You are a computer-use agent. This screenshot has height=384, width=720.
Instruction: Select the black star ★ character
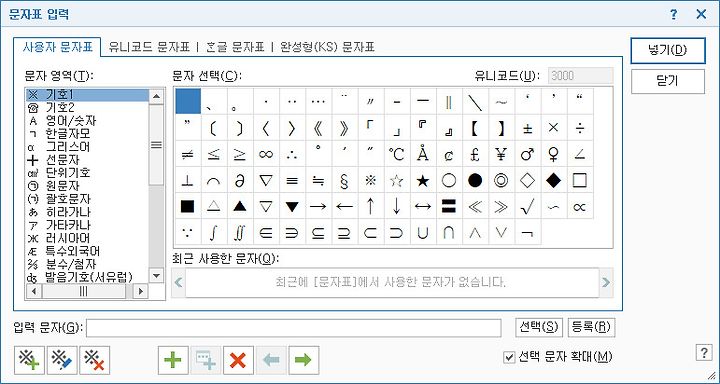coord(422,181)
